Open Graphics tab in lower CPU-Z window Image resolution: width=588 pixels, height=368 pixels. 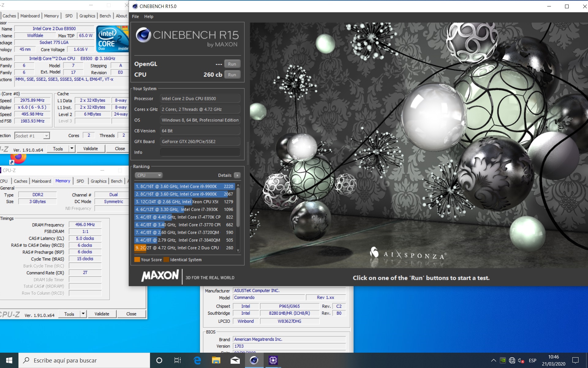click(x=99, y=181)
